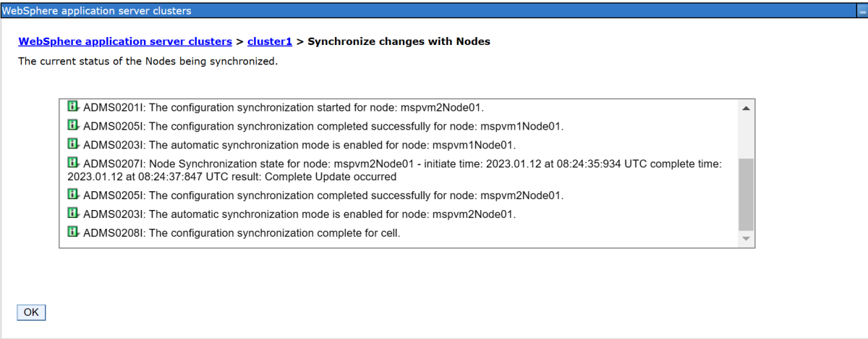Click scrollbar track above the thumb

pos(746,137)
